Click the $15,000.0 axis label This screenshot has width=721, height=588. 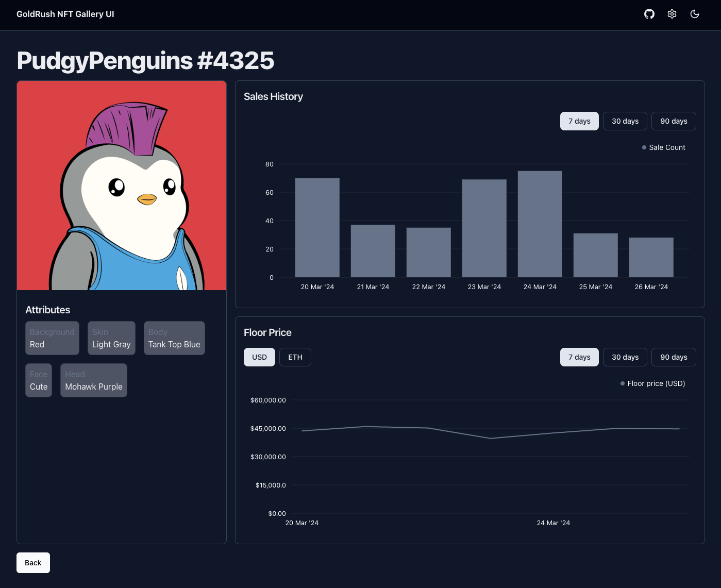coord(271,485)
